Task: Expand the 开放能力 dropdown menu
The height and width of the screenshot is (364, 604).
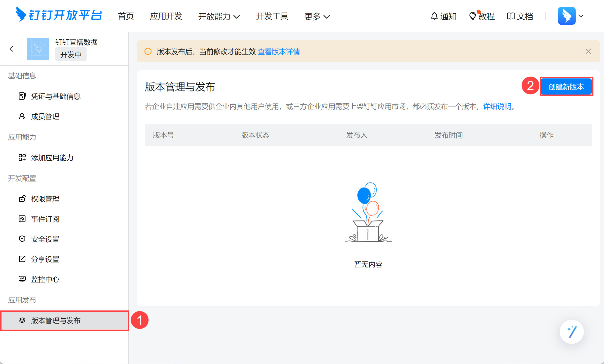Action: pos(219,17)
